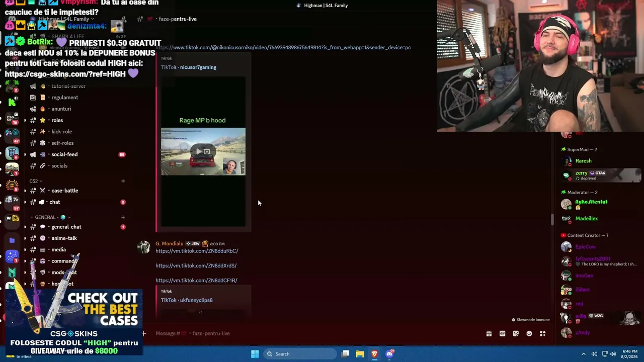Open the emoji picker

(x=529, y=333)
